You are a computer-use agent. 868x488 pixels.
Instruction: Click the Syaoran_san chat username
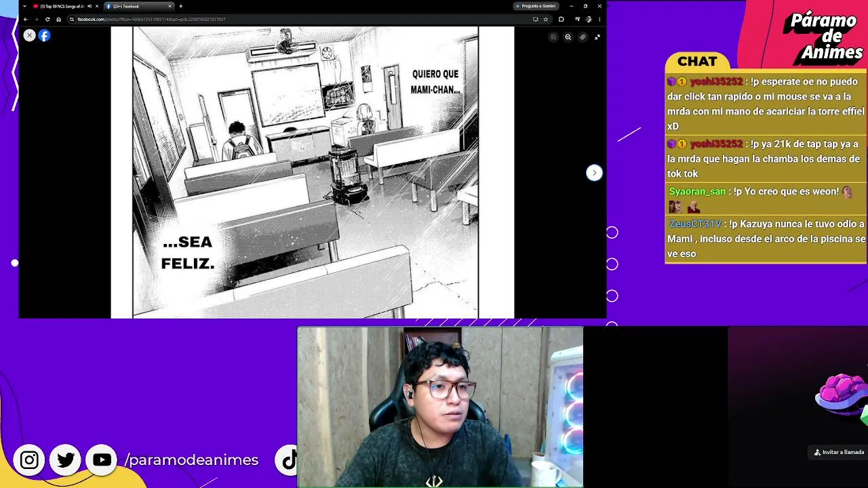point(697,192)
